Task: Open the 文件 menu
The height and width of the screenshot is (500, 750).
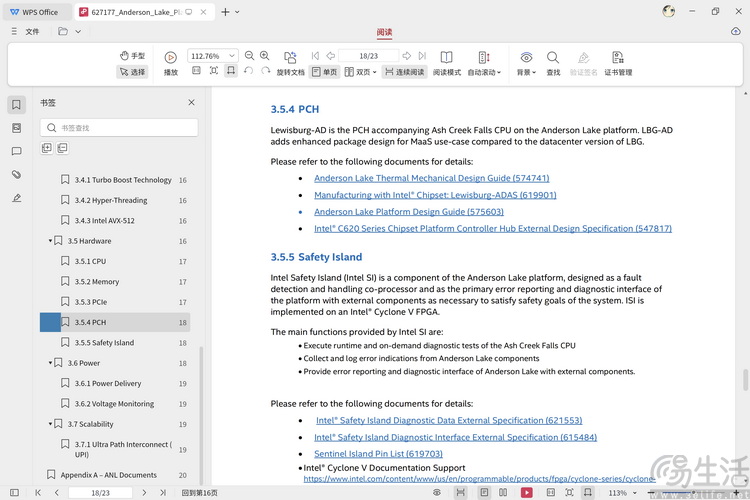Action: coord(32,32)
